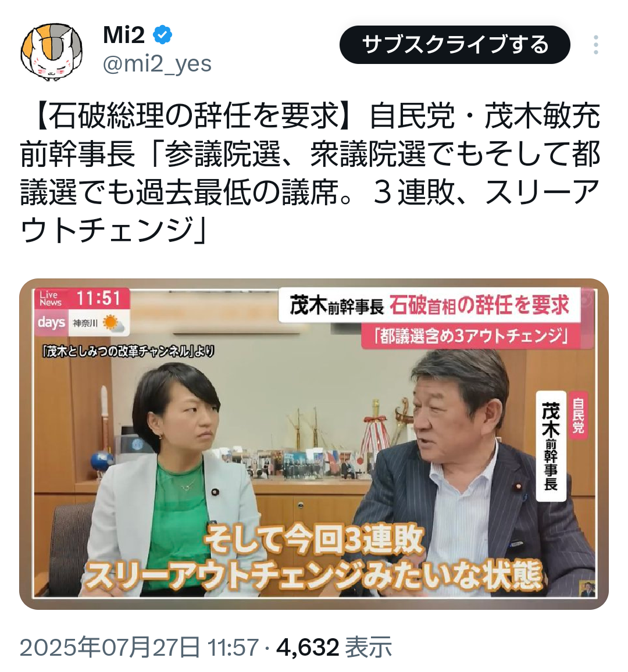Click the 11:51 clock in the video
Viewport: 628px width, 672px height.
[x=99, y=298]
